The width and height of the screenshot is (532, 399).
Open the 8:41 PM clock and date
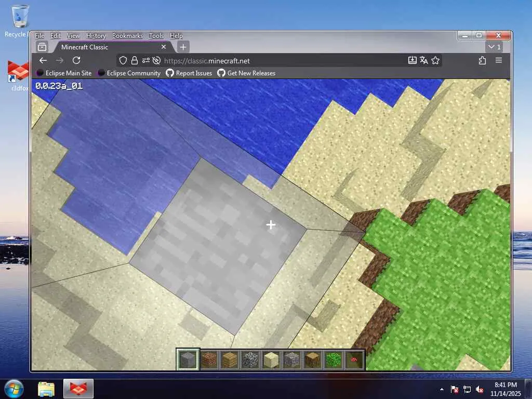coord(506,389)
